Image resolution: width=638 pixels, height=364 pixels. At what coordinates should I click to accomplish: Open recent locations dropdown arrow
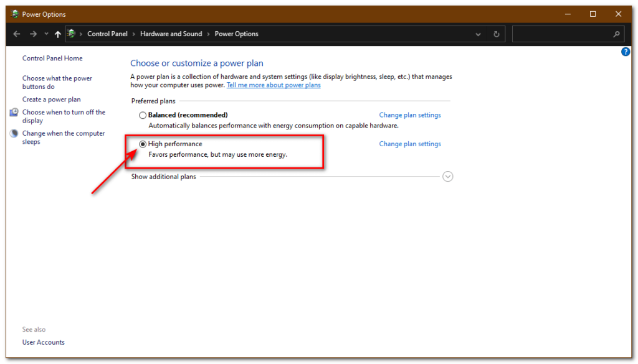pos(46,34)
